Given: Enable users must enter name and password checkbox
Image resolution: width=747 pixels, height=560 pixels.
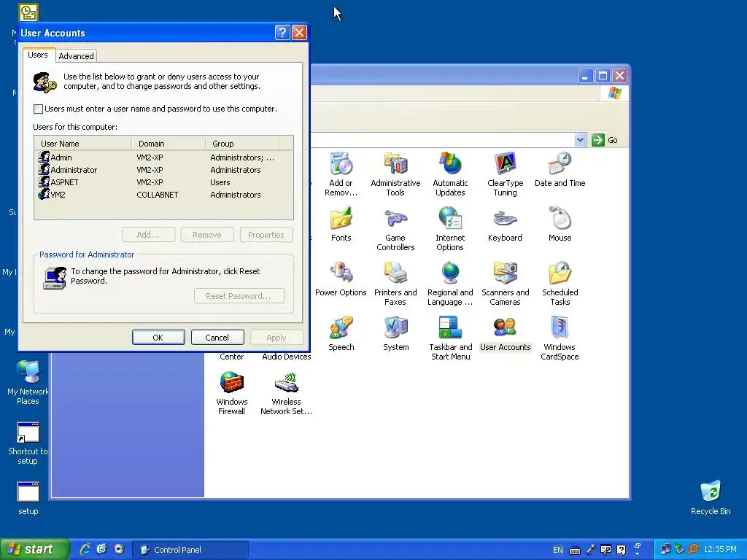Looking at the screenshot, I should click(x=38, y=109).
